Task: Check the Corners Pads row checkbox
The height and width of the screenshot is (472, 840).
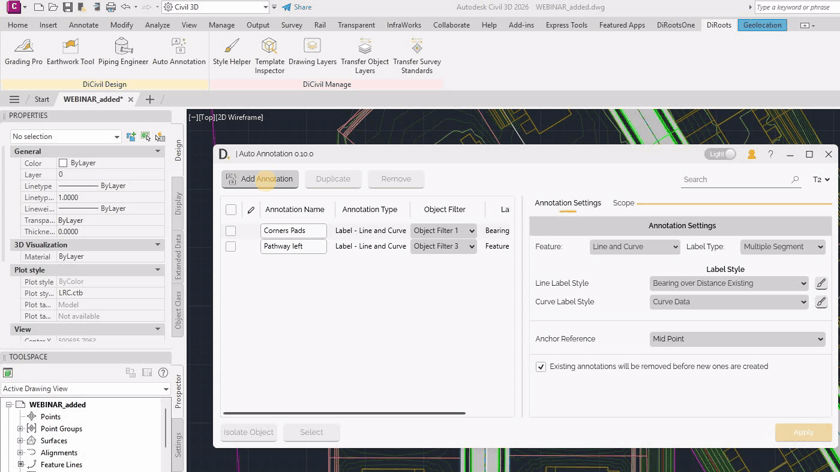Action: coord(231,230)
